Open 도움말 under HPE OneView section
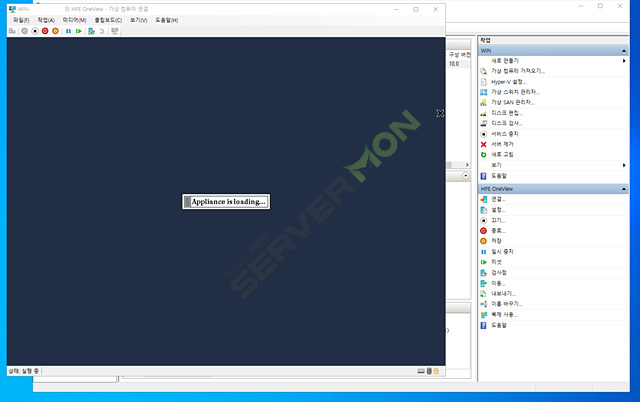The width and height of the screenshot is (640, 402). (499, 325)
